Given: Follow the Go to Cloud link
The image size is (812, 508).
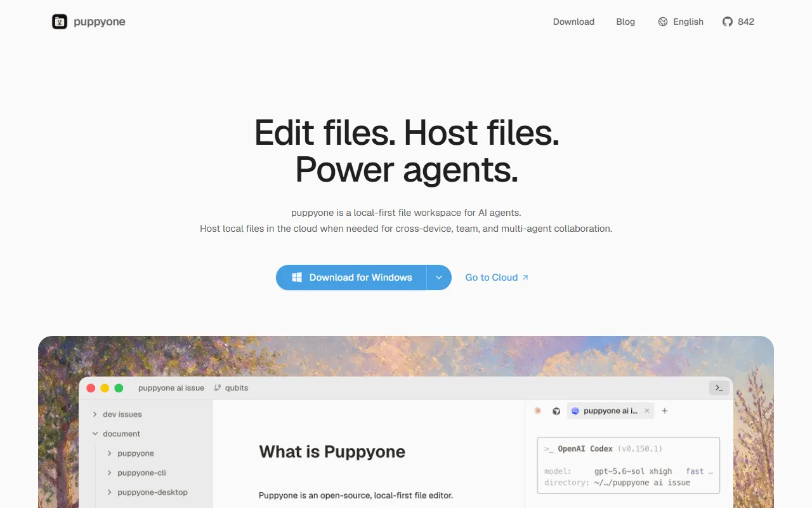Looking at the screenshot, I should (x=497, y=277).
